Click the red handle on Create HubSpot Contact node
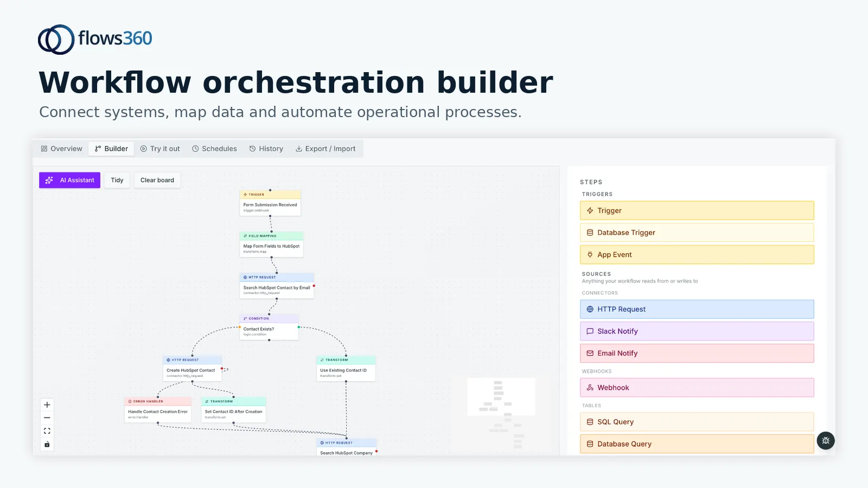Viewport: 868px width, 488px height. (222, 369)
